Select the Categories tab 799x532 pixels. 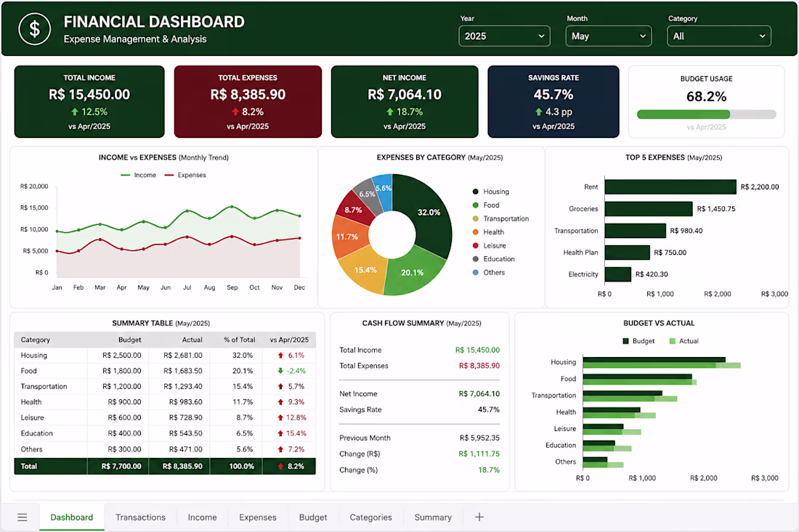pyautogui.click(x=370, y=517)
